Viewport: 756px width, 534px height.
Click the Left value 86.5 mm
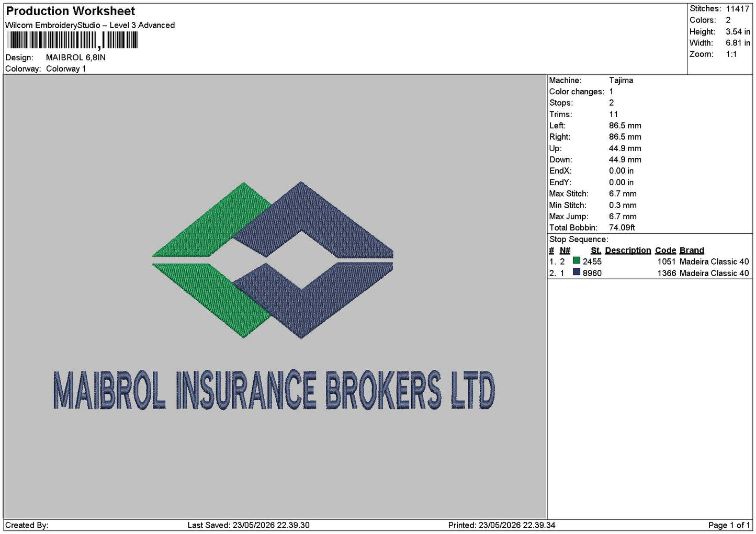625,126
